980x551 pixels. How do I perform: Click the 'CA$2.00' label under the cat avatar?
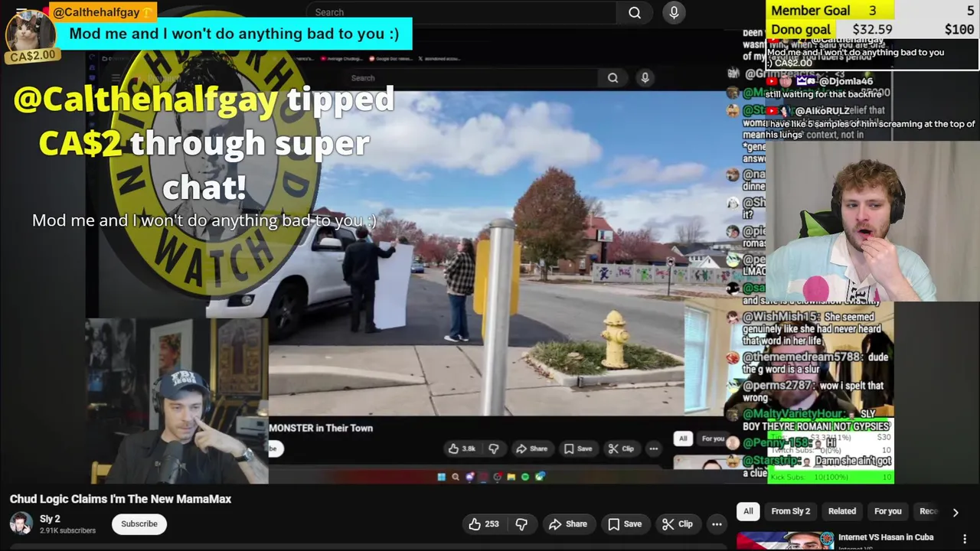[x=32, y=56]
